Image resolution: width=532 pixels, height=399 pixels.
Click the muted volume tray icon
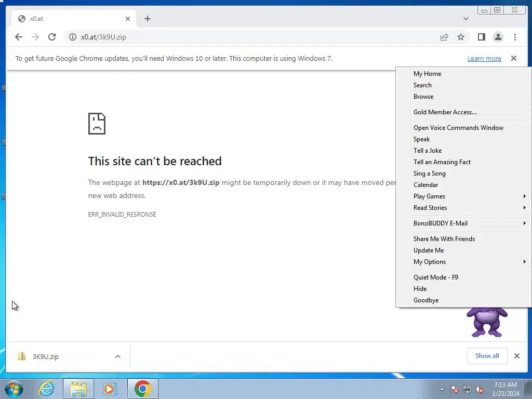tap(480, 389)
